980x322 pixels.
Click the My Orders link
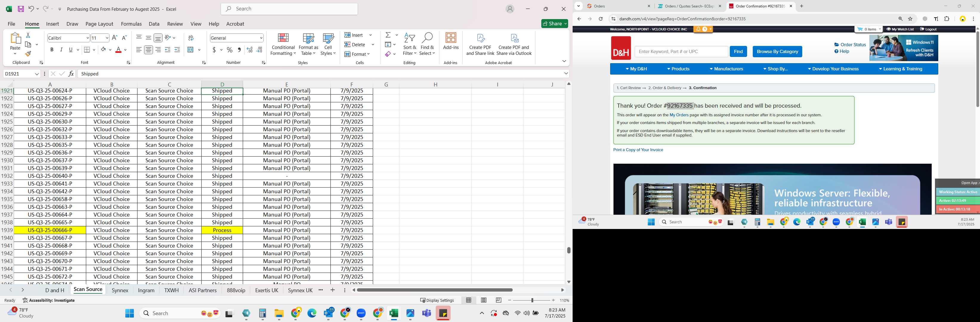pos(679,115)
